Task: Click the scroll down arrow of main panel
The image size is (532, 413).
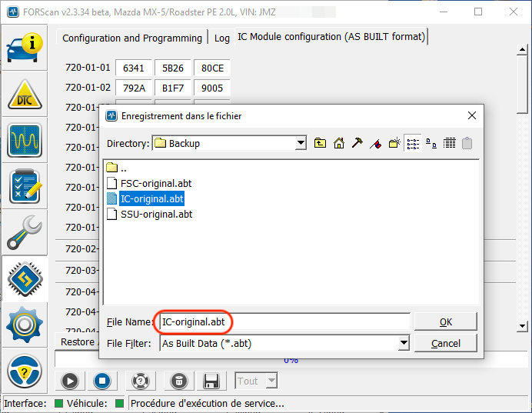Action: 522,326
